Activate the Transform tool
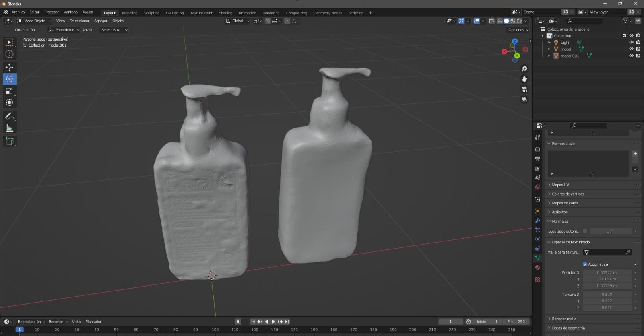 click(9, 103)
